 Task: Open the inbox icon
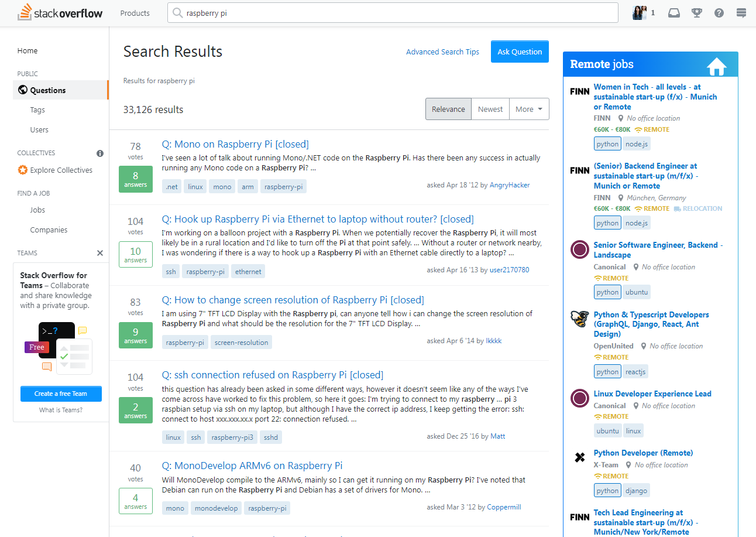point(674,13)
